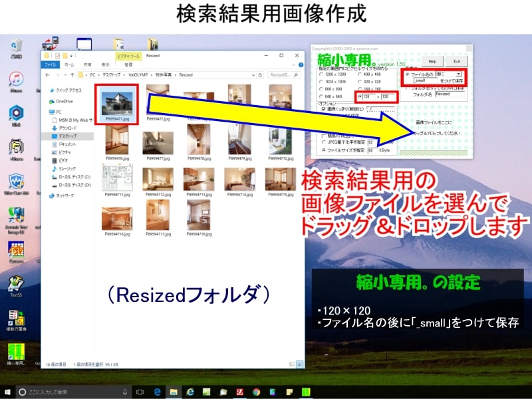Select the 400 x 400 size radio button
The height and width of the screenshot is (399, 532).
pos(360,74)
